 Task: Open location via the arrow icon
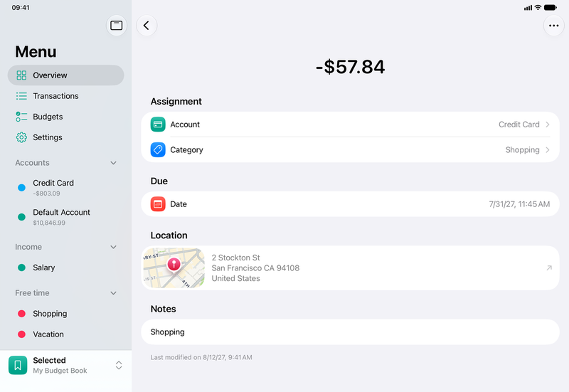tap(549, 268)
